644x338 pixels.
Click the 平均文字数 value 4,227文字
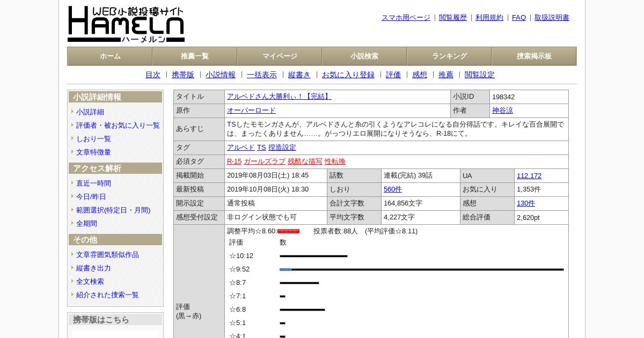click(x=399, y=217)
